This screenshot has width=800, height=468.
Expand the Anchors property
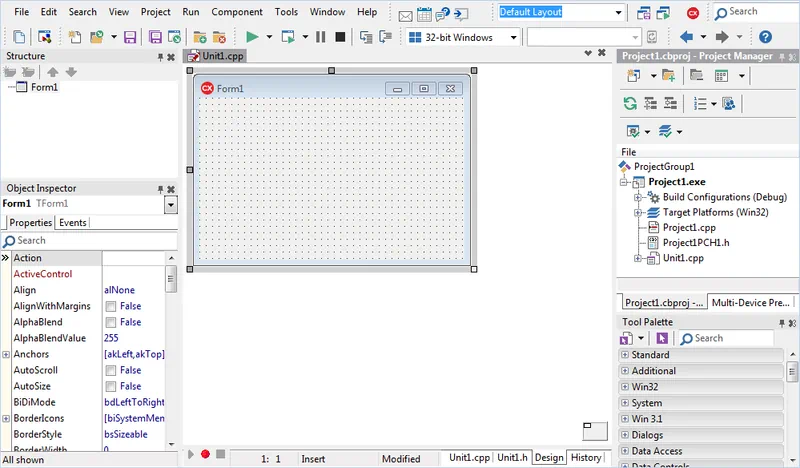6,354
